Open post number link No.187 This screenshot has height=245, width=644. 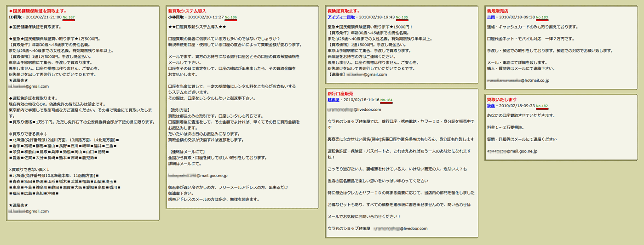[69, 17]
